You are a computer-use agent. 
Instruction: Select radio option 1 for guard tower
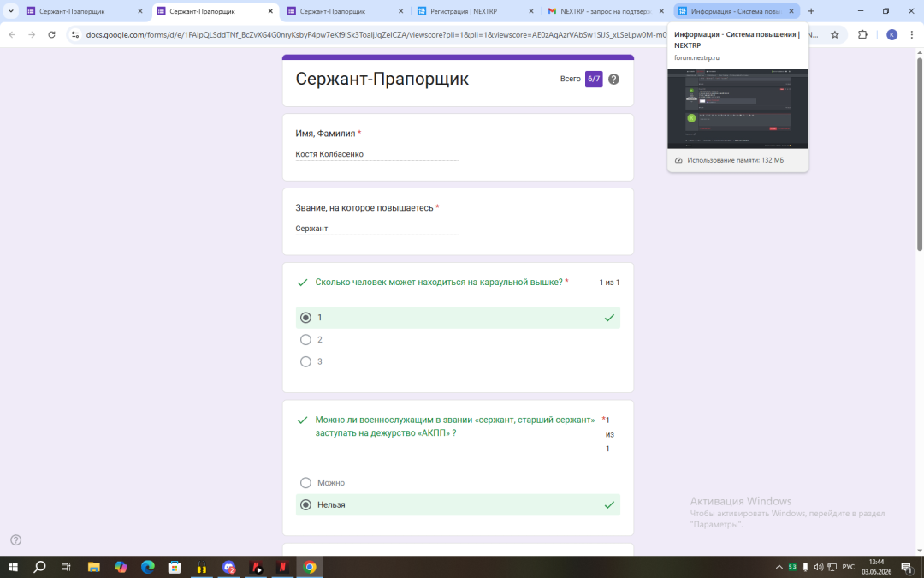pyautogui.click(x=305, y=318)
